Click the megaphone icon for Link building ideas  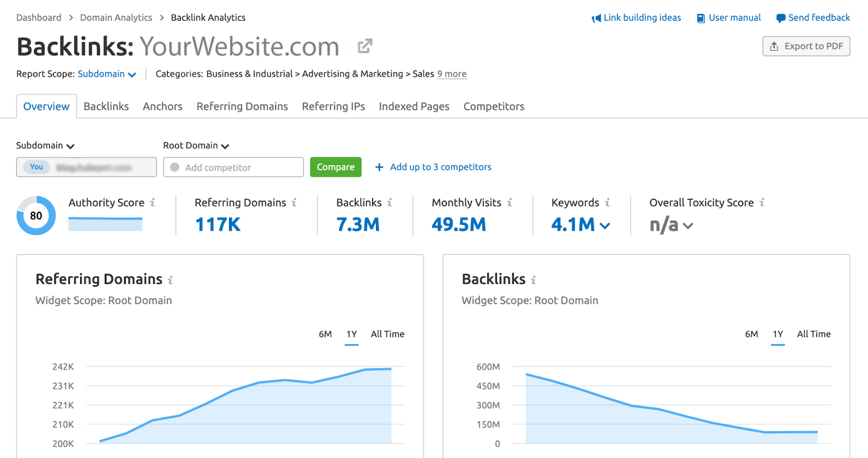(596, 18)
